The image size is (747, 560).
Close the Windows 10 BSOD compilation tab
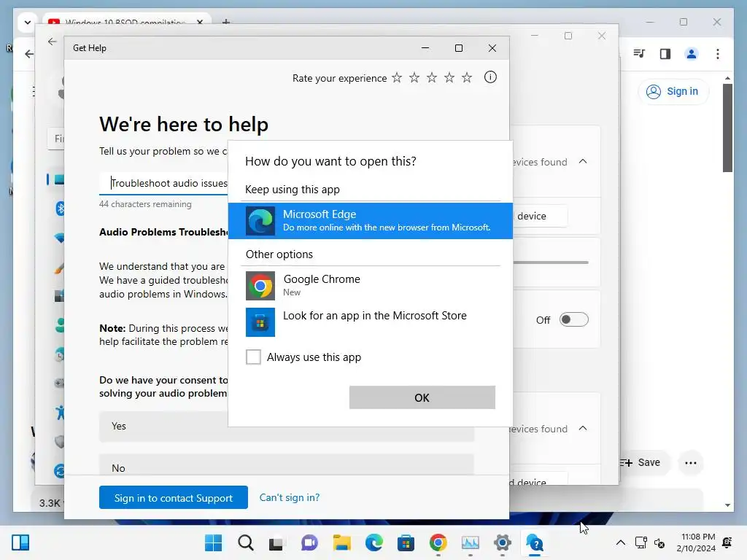[x=200, y=22]
